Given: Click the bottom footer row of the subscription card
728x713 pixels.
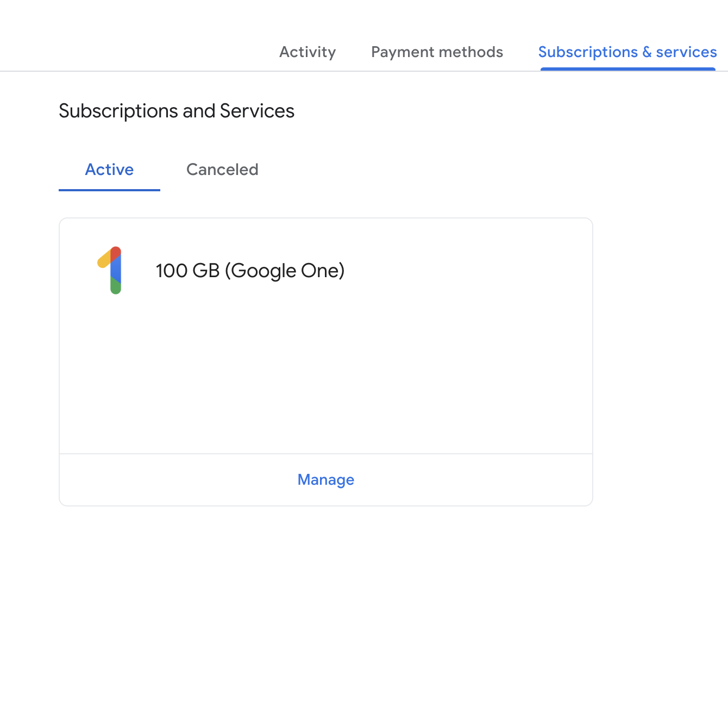Looking at the screenshot, I should tap(326, 480).
